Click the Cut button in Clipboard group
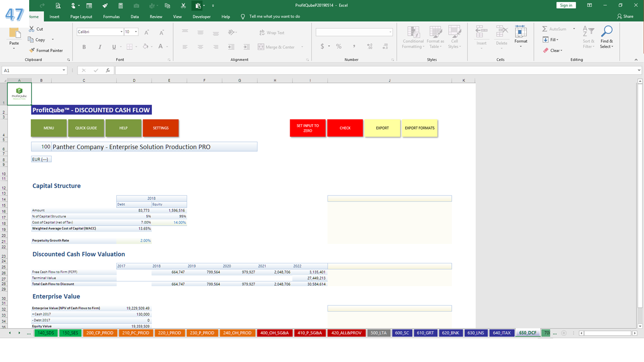This screenshot has width=644, height=362. (x=36, y=29)
